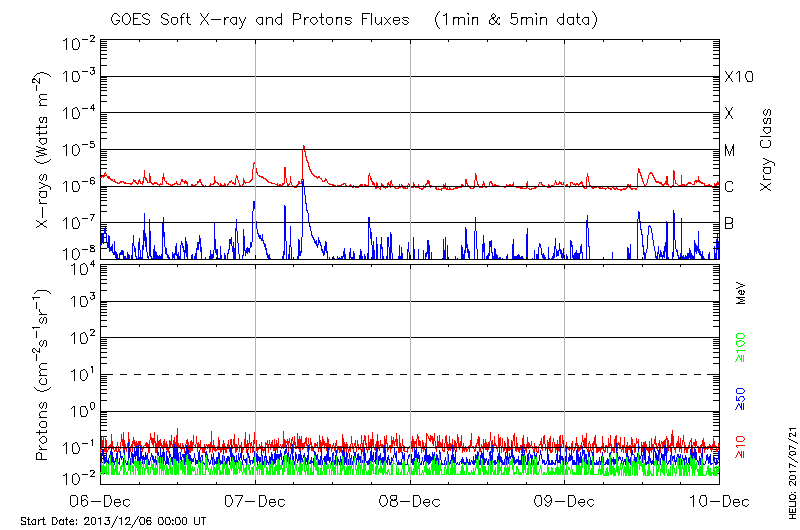Click the M-class flare peak on red X-ray curve
The width and height of the screenshot is (800, 530).
coord(303,147)
